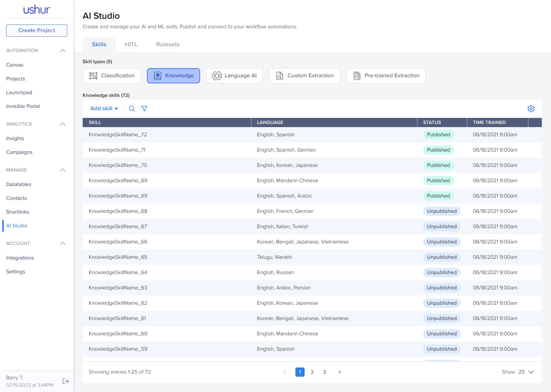
Task: Select the Language AI skill type
Action: (235, 76)
